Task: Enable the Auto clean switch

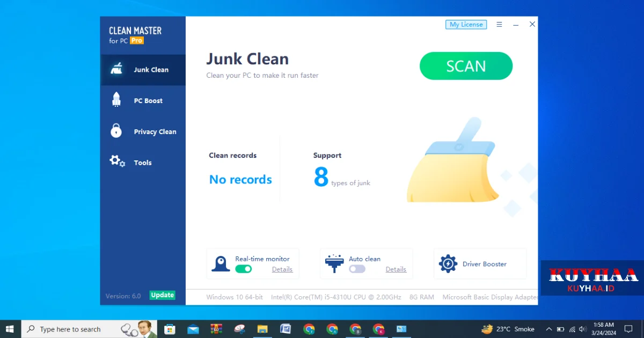Action: click(357, 269)
